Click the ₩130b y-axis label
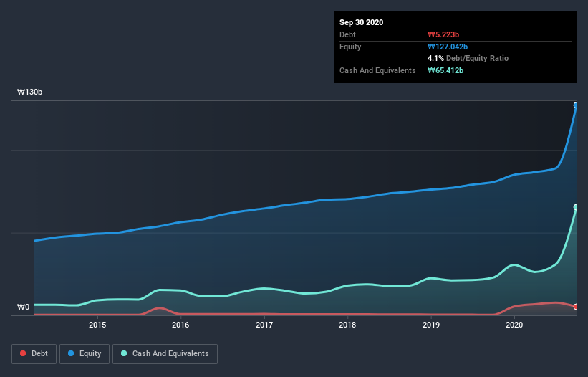Viewport: 588px width, 377px height. coord(29,92)
